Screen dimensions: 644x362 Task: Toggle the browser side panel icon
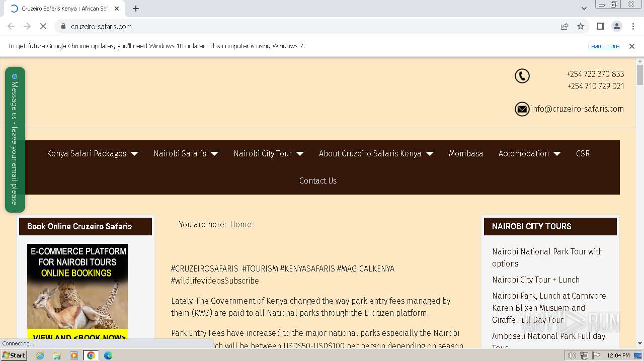click(x=600, y=26)
